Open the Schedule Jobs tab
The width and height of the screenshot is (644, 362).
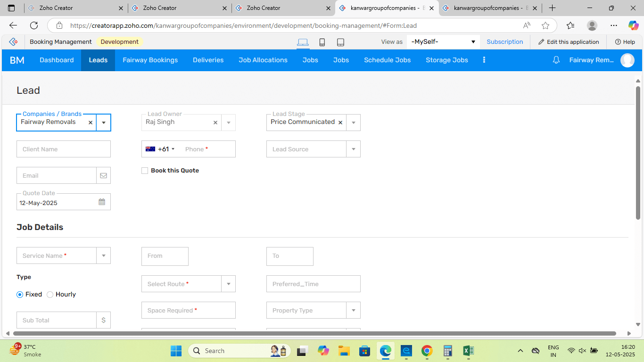388,60
